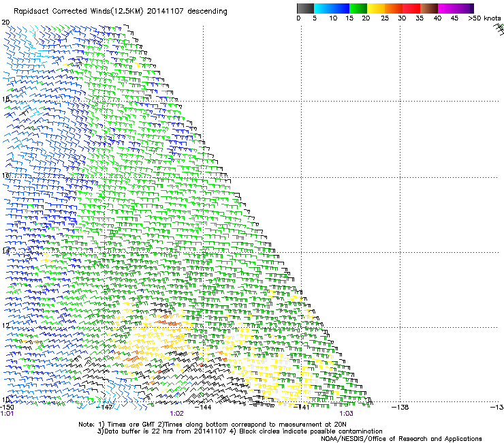Click the '35' label under the color bar
504x443 pixels.
point(420,18)
